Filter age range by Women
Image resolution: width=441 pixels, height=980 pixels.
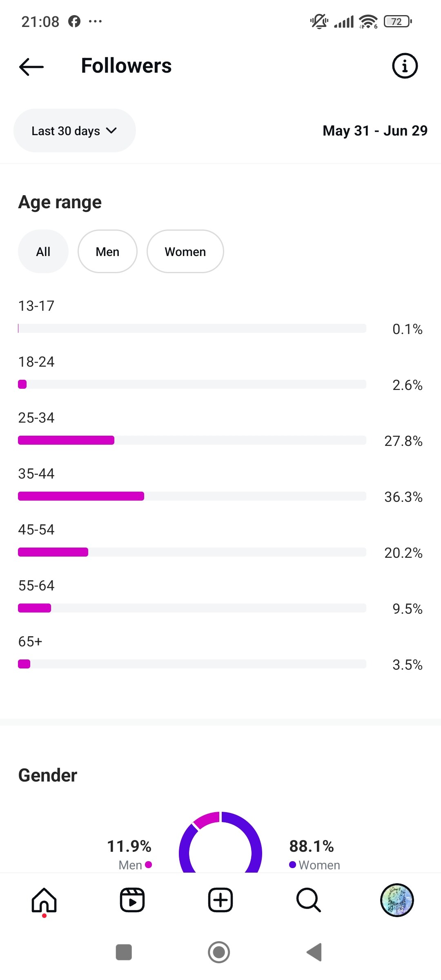185,252
